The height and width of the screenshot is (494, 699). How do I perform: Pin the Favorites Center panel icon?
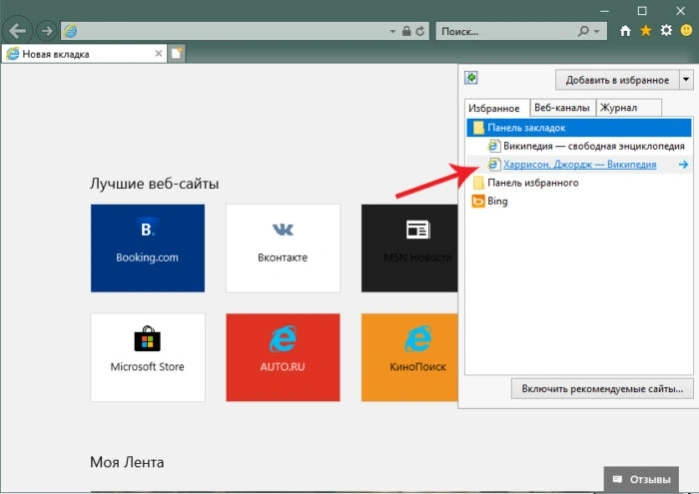[x=471, y=78]
